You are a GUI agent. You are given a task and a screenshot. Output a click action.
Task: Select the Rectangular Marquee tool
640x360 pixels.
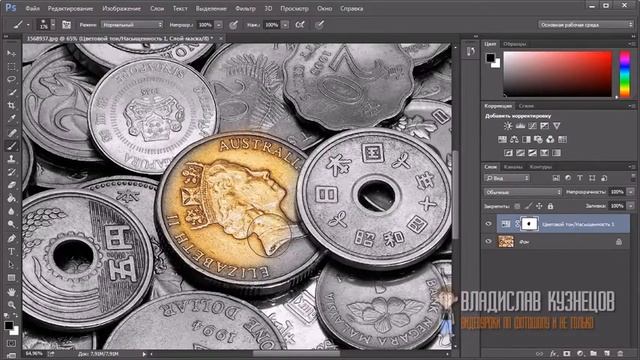(x=11, y=66)
